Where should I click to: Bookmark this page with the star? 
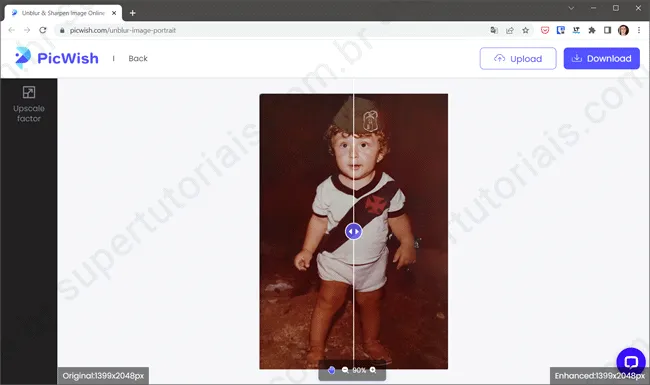[525, 30]
